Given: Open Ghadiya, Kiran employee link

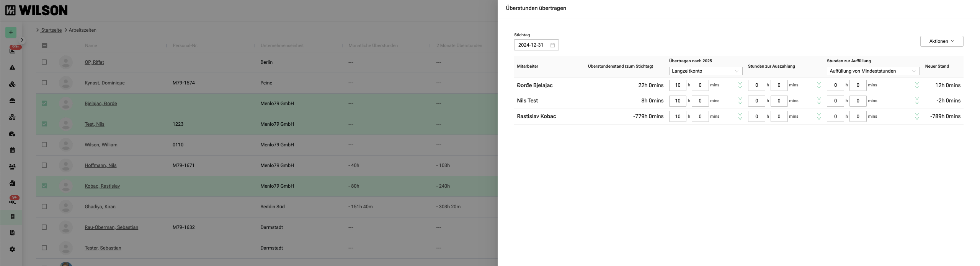Looking at the screenshot, I should point(100,207).
